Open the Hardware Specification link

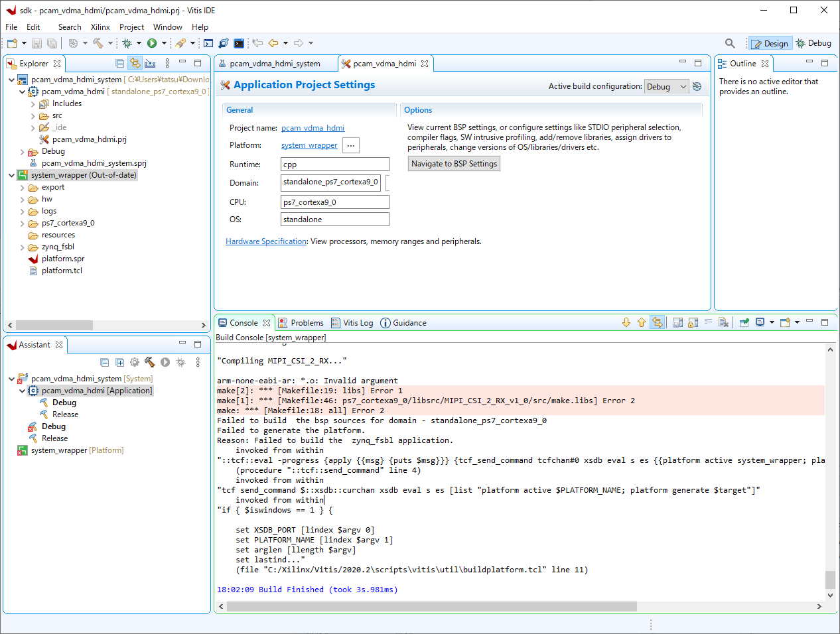(x=265, y=241)
